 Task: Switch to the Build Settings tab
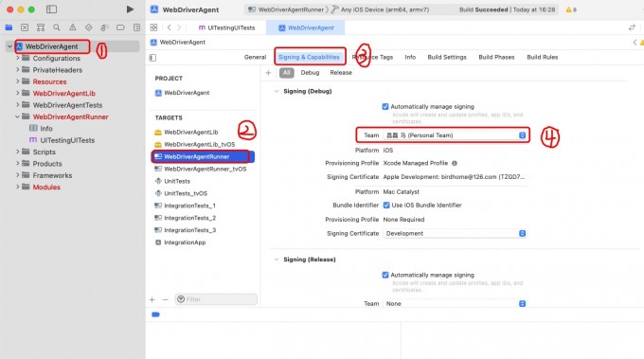(x=447, y=57)
